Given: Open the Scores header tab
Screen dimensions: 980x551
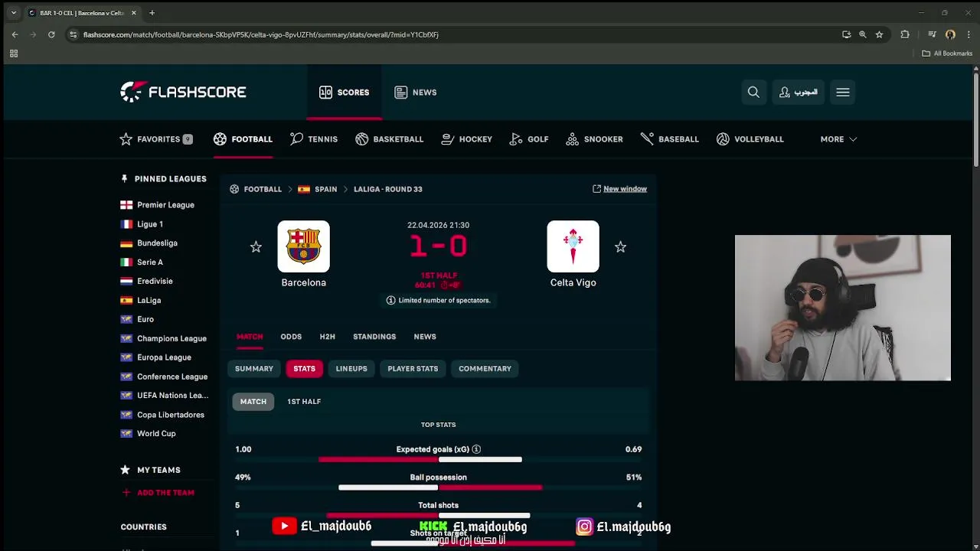Looking at the screenshot, I should (x=344, y=93).
